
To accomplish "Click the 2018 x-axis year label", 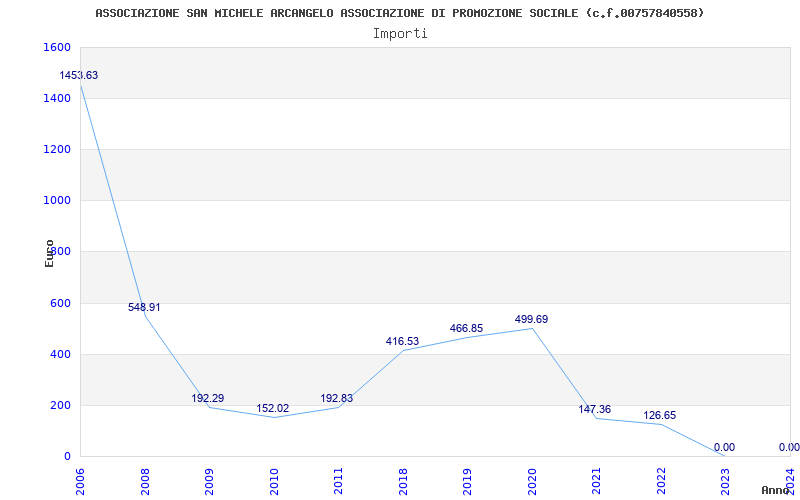I will (x=403, y=480).
